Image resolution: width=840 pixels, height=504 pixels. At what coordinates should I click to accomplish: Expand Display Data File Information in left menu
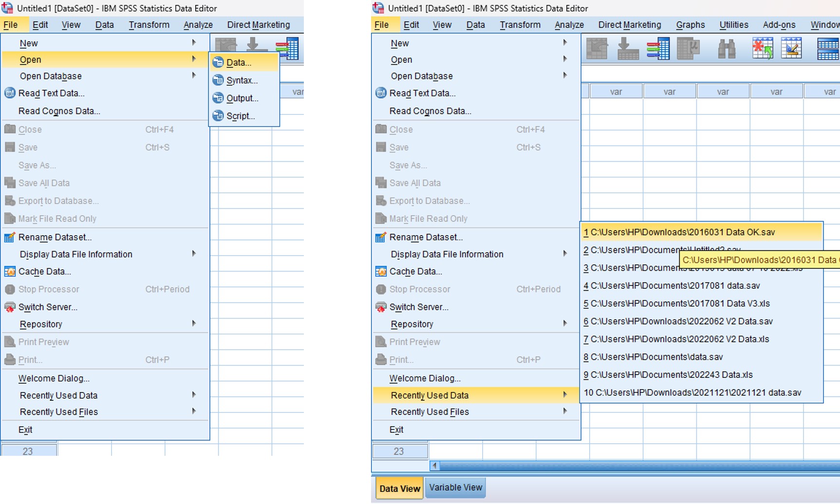[194, 254]
